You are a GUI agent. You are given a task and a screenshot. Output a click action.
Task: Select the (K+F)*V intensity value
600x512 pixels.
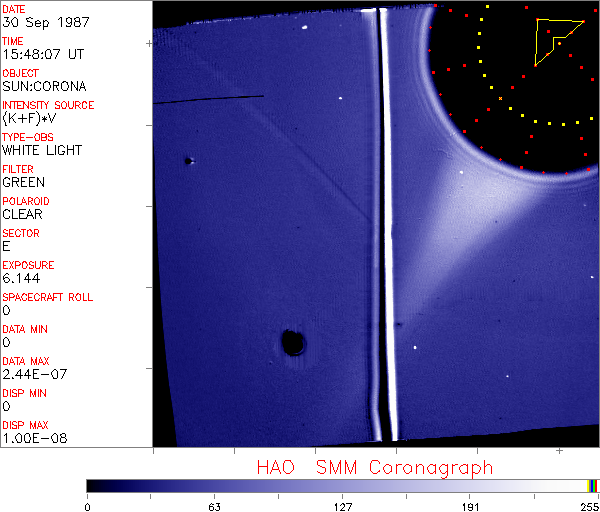(29, 118)
